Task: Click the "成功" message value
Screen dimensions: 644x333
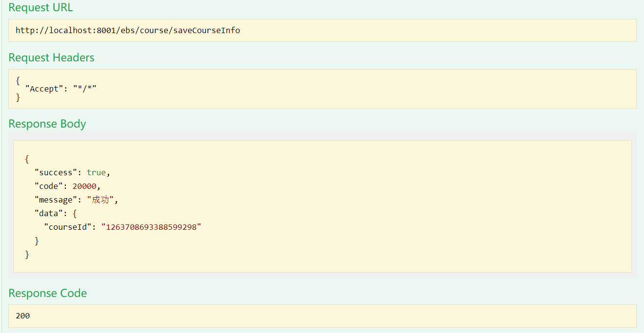Action: click(100, 200)
